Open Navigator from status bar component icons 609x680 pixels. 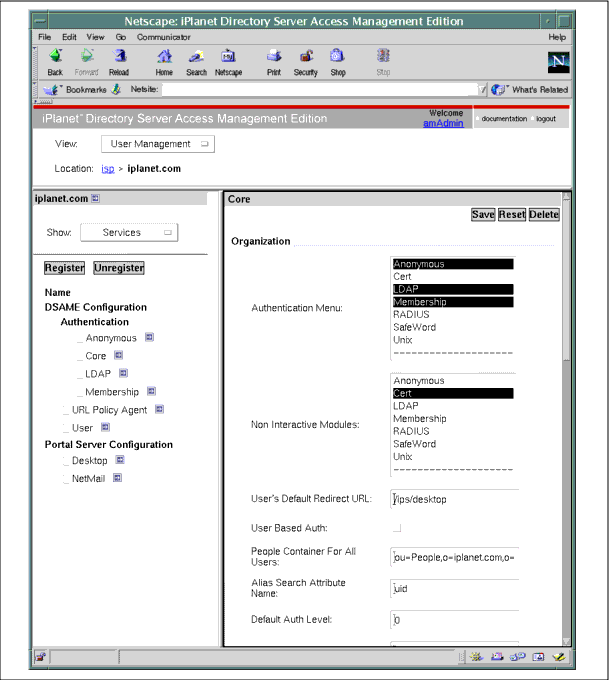click(x=476, y=657)
